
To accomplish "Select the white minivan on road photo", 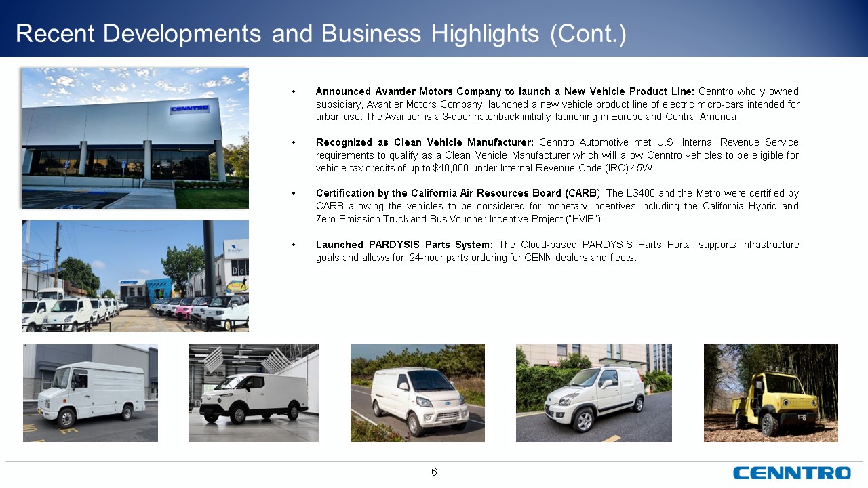I will click(x=417, y=393).
